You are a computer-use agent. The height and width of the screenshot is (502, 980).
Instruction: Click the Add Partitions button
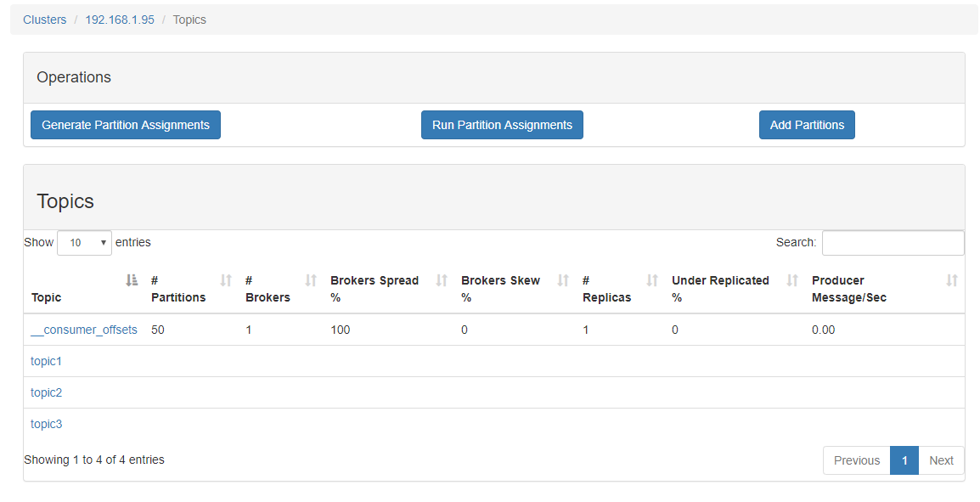click(807, 125)
